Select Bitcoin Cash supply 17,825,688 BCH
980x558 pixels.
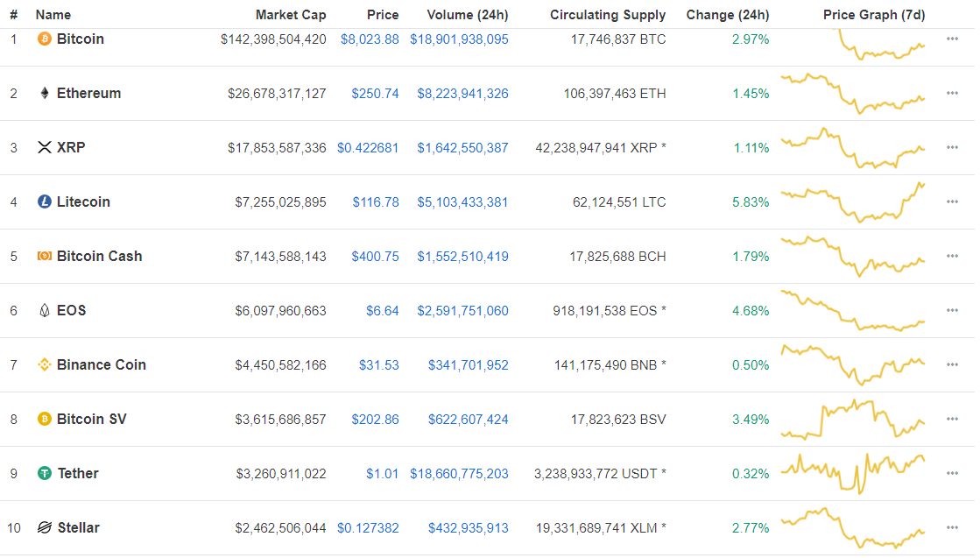coord(617,257)
